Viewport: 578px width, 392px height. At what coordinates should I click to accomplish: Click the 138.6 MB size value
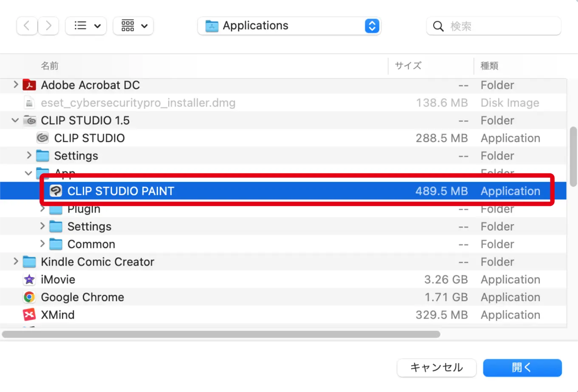coord(442,103)
